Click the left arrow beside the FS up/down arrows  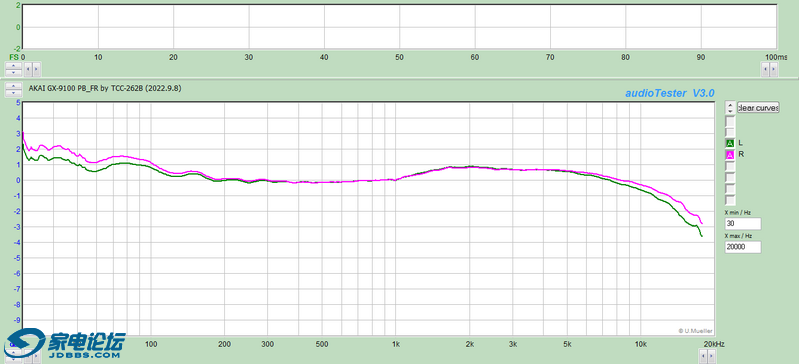(x=28, y=69)
